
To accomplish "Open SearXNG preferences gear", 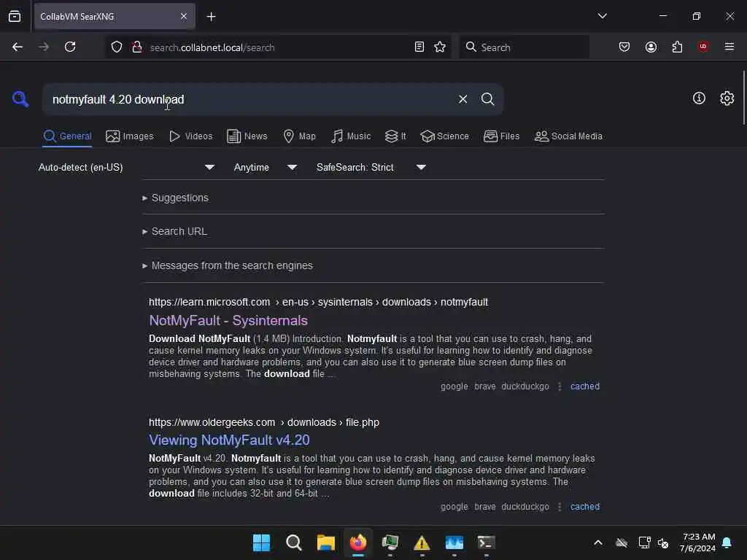I will pyautogui.click(x=727, y=98).
